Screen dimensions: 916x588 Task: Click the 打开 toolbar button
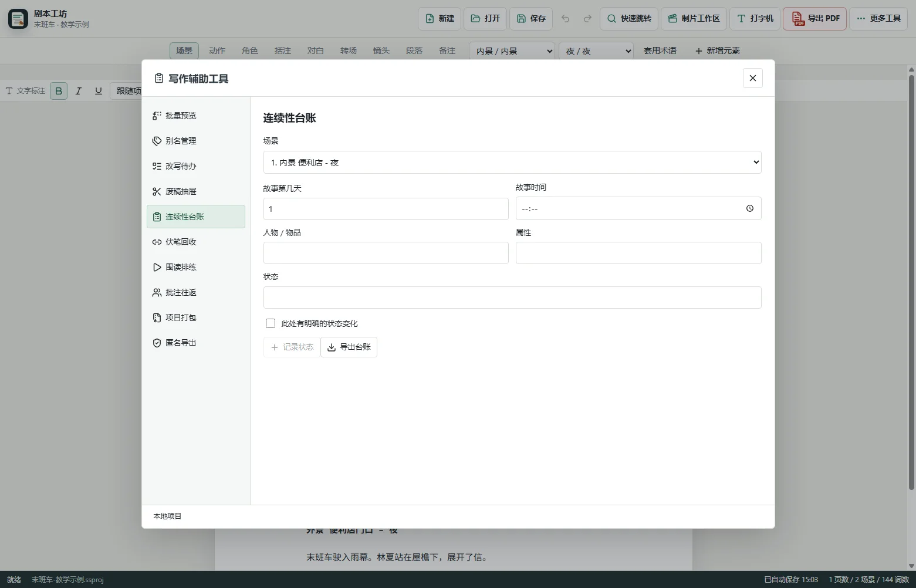(x=485, y=19)
